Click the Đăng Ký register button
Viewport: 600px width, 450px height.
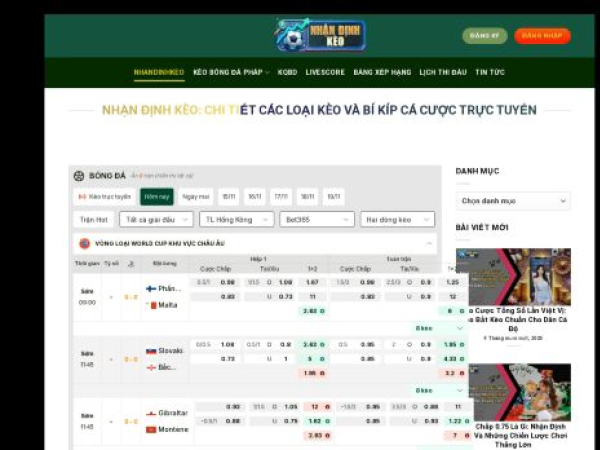pos(485,36)
